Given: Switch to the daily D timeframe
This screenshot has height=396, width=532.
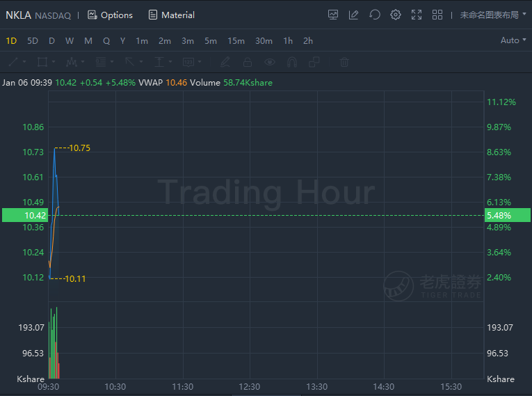Looking at the screenshot, I should (51, 41).
